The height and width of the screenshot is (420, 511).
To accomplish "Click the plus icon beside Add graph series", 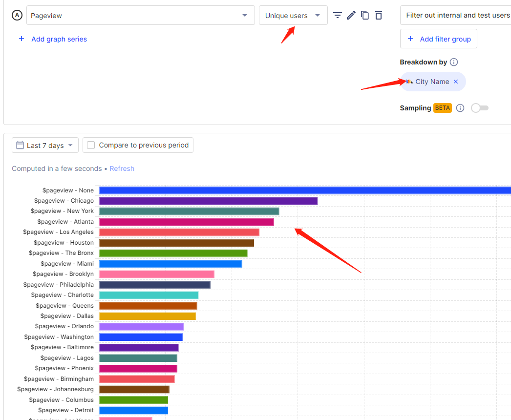I will 21,39.
